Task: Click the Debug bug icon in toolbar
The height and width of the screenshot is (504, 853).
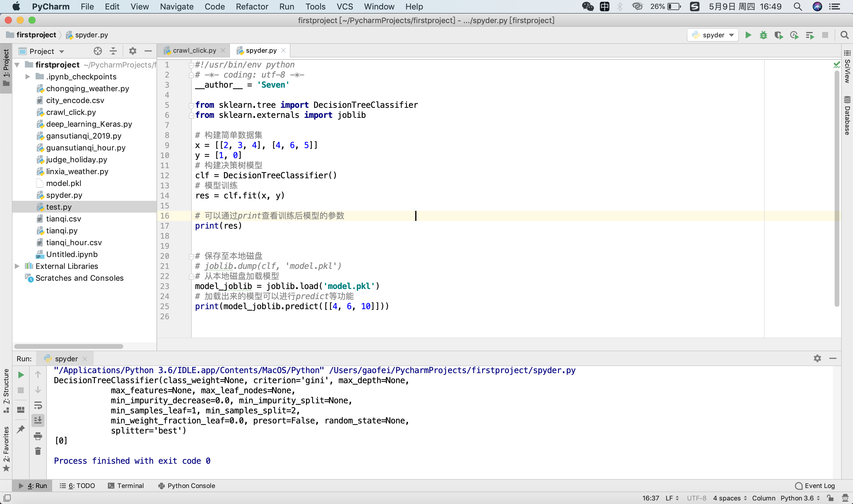Action: (x=763, y=35)
